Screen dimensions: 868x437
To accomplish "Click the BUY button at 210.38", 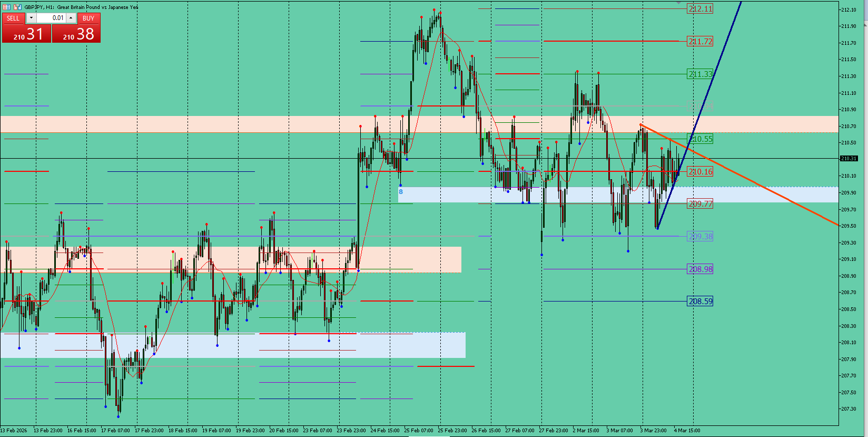I will click(76, 34).
